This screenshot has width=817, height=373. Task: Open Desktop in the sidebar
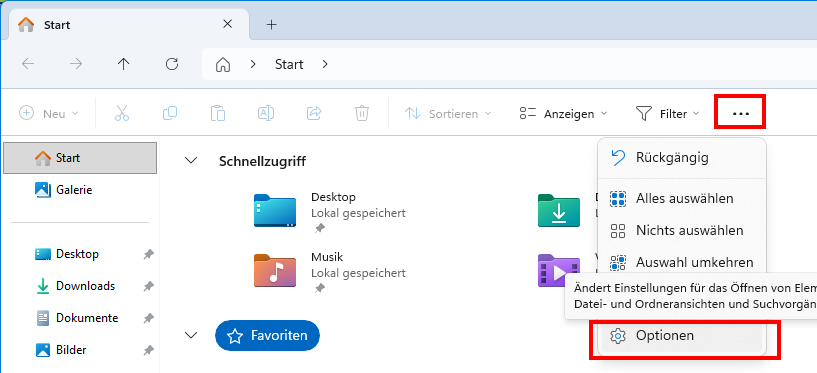77,254
